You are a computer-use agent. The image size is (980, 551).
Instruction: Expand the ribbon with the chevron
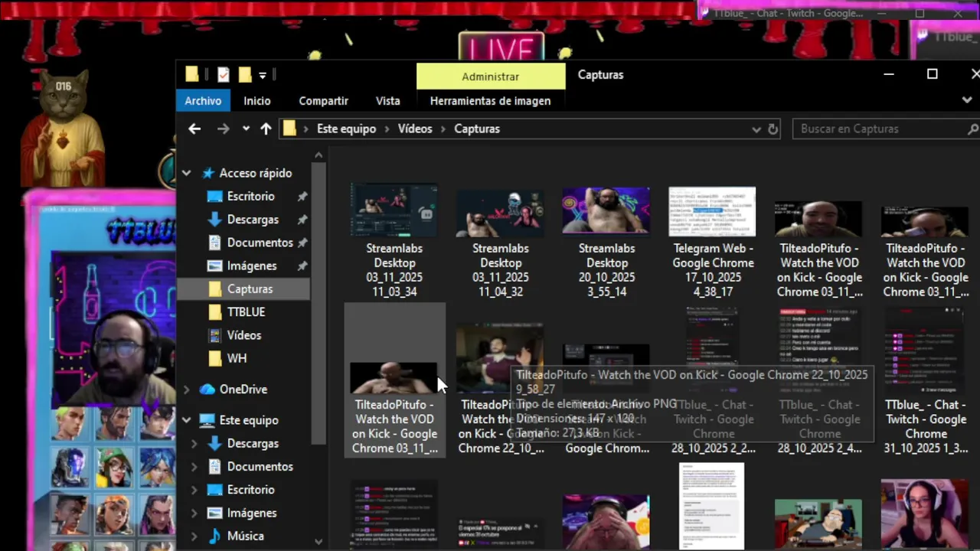[x=967, y=100]
